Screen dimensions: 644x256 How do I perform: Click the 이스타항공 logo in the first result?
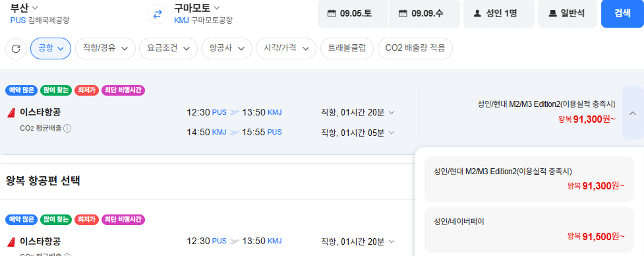[x=11, y=113]
